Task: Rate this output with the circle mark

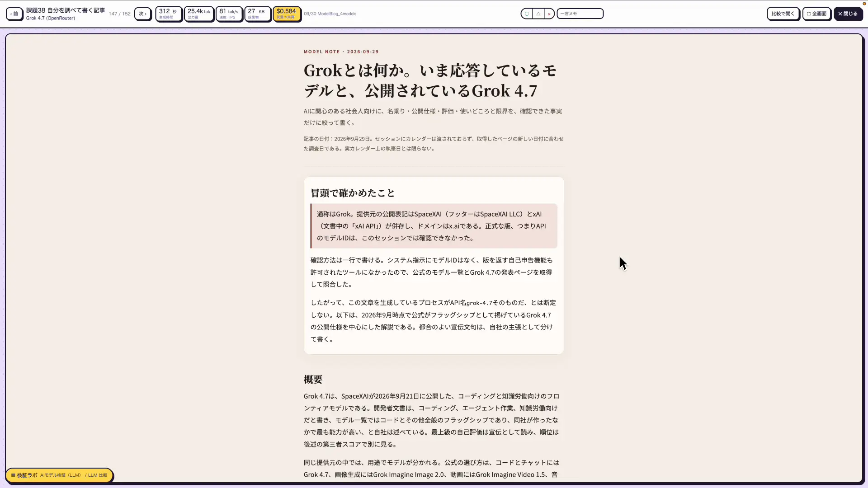Action: click(527, 14)
